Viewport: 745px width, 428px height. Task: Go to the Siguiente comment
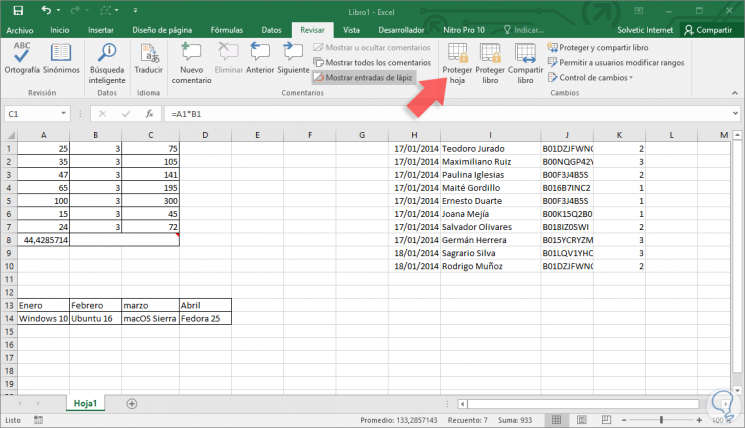pos(293,58)
